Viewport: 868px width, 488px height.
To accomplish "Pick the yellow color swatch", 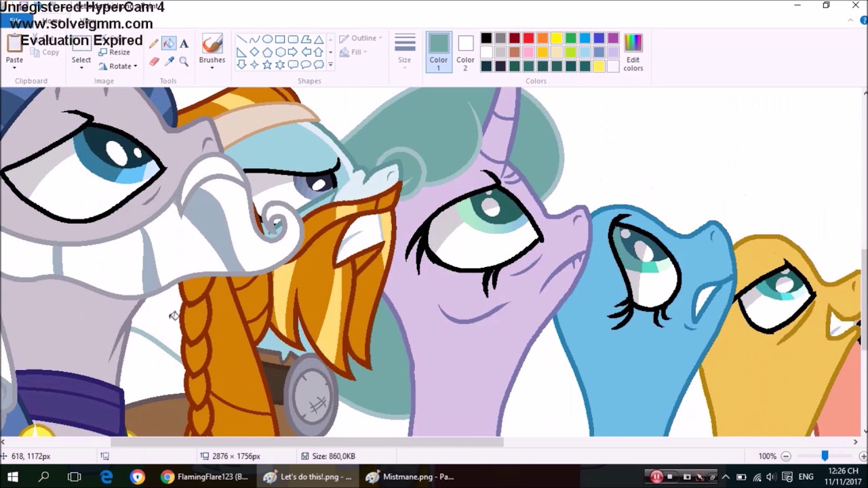I will click(557, 39).
